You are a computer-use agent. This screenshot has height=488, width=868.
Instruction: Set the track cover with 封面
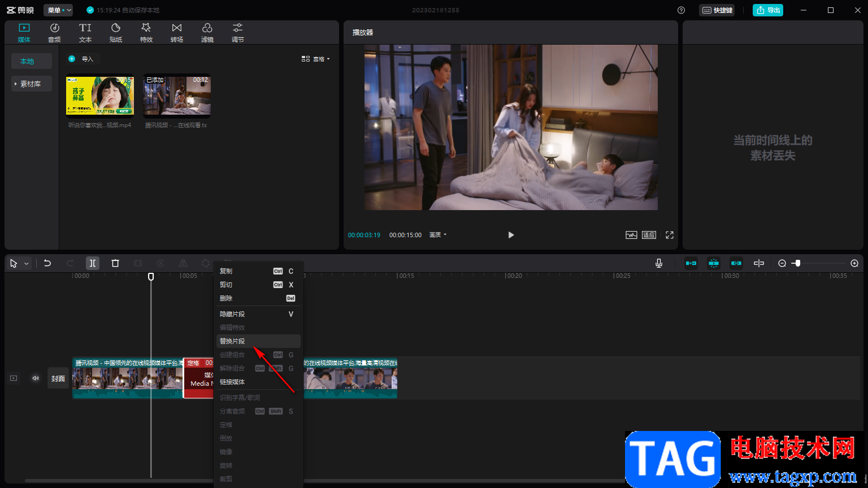pyautogui.click(x=58, y=378)
